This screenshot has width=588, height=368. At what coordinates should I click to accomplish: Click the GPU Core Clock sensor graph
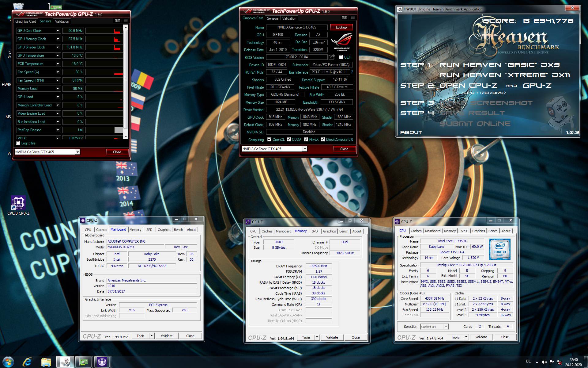[x=104, y=31]
